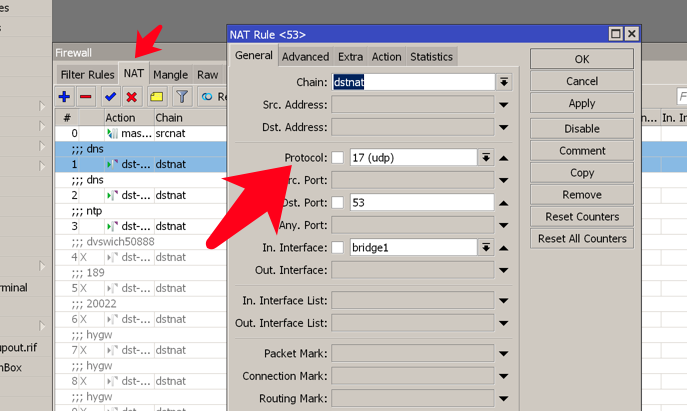Open the Protocol dropdown list

tap(486, 157)
